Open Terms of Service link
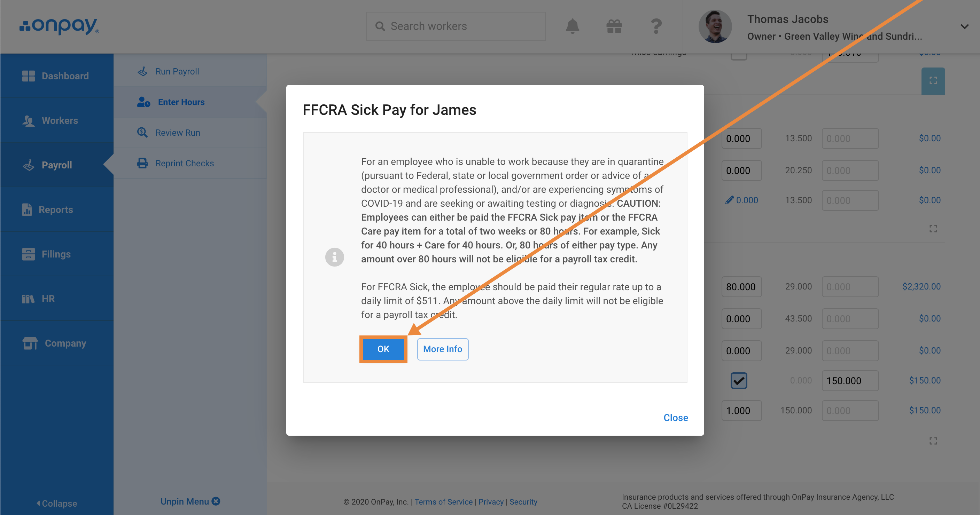 [443, 502]
